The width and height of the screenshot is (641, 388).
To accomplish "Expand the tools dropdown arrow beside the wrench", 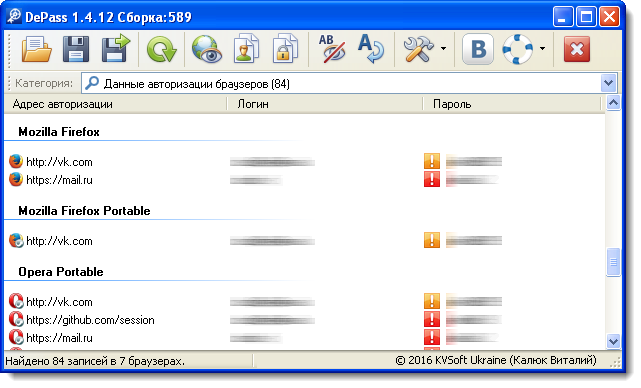I will click(444, 49).
